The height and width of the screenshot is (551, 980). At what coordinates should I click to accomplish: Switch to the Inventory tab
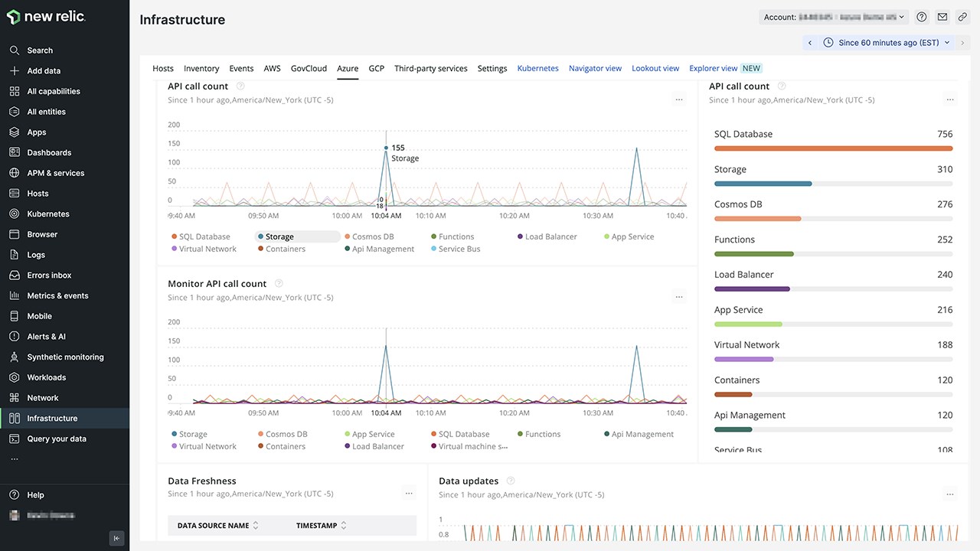click(x=201, y=68)
